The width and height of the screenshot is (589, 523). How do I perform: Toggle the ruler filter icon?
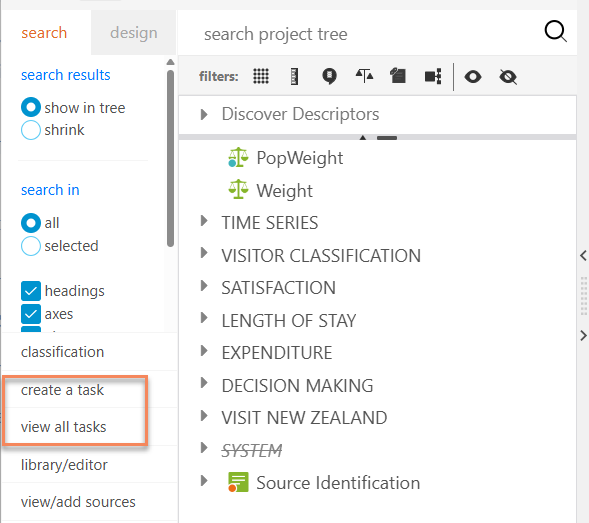[x=294, y=76]
